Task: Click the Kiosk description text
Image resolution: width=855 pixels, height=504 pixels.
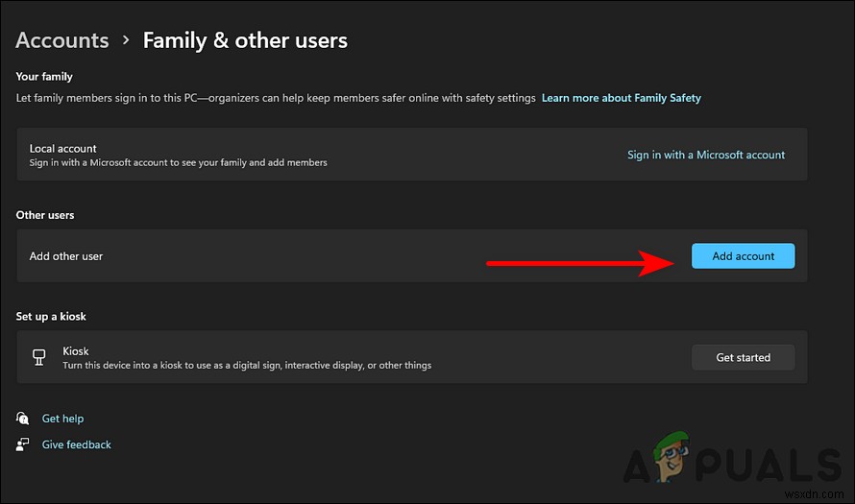Action: coord(247,365)
